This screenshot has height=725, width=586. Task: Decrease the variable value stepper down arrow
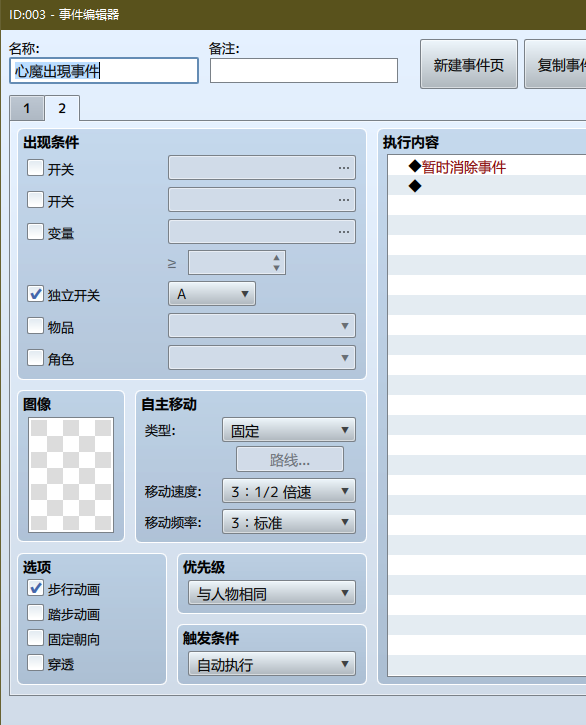[x=277, y=268]
